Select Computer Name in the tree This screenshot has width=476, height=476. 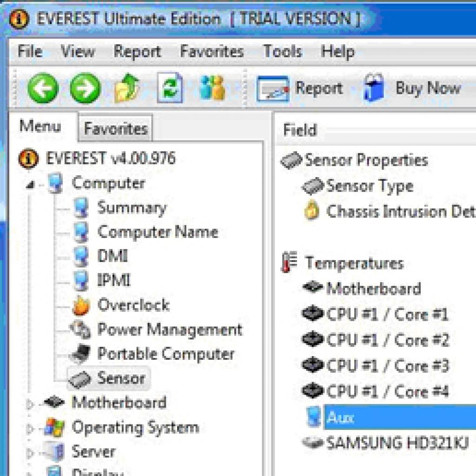(158, 232)
